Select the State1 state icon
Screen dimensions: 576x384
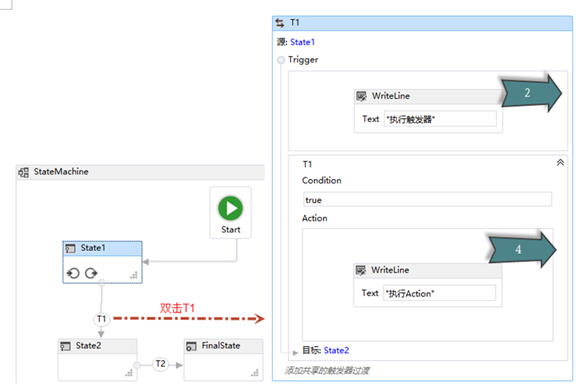[x=70, y=249]
